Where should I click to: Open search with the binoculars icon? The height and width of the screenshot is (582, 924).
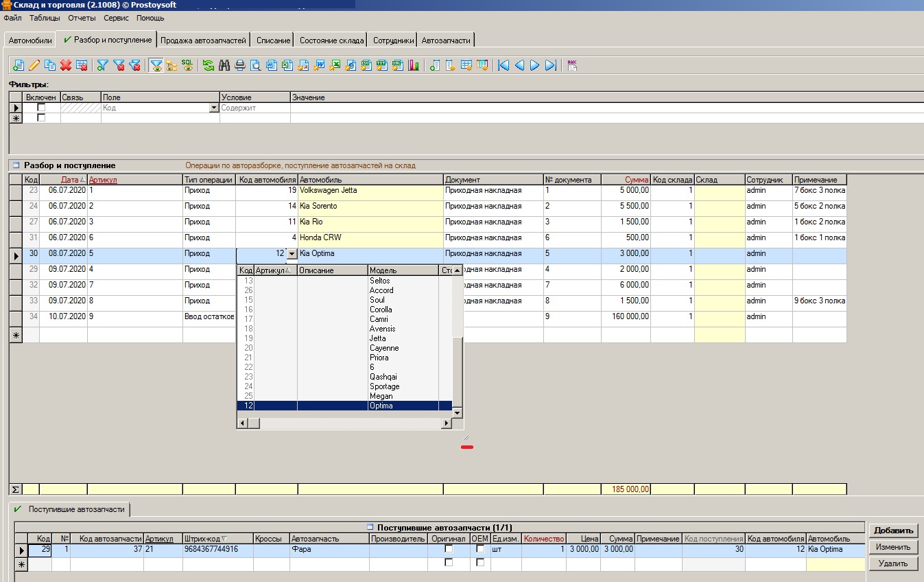[x=224, y=66]
